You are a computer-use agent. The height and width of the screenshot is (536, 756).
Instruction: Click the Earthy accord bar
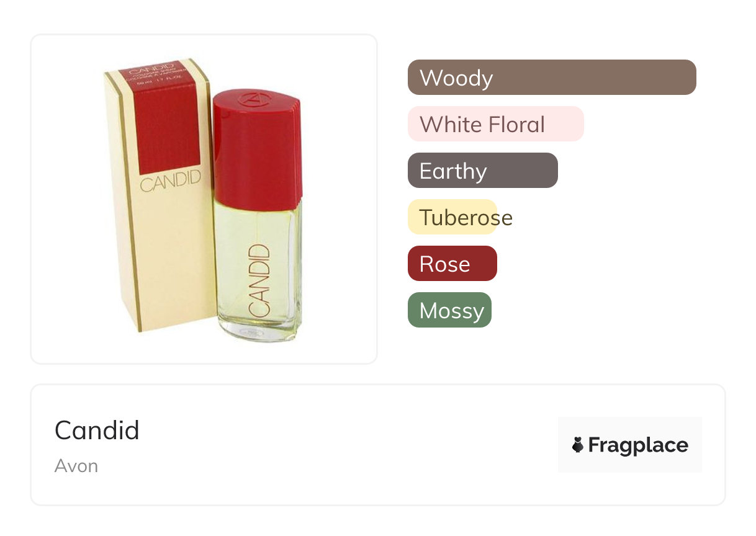coord(482,171)
